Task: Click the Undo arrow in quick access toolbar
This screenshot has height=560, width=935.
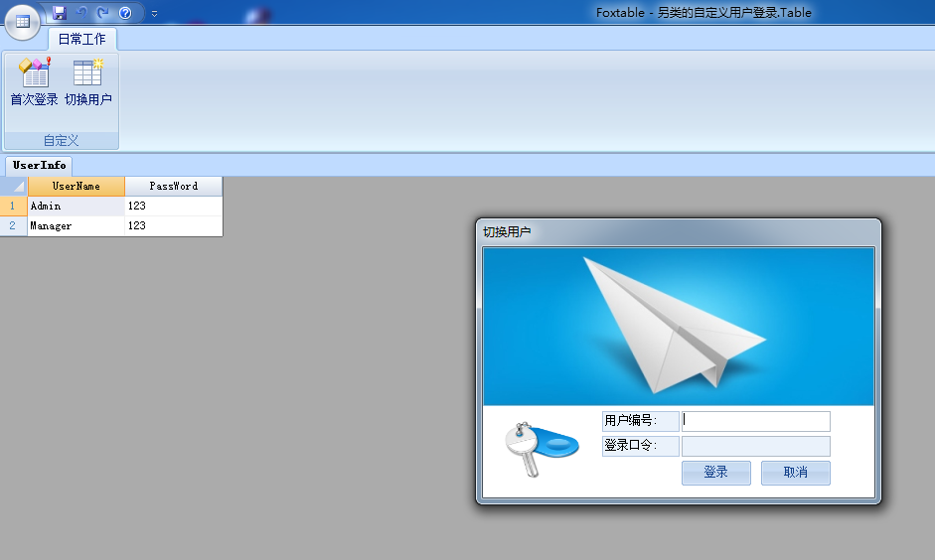Action: [x=81, y=13]
